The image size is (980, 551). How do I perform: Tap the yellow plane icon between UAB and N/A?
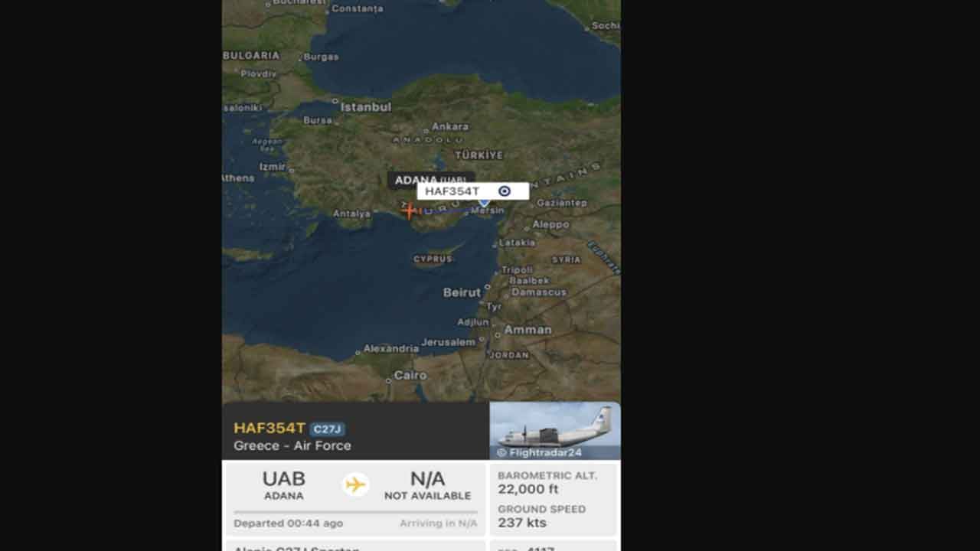pyautogui.click(x=355, y=484)
